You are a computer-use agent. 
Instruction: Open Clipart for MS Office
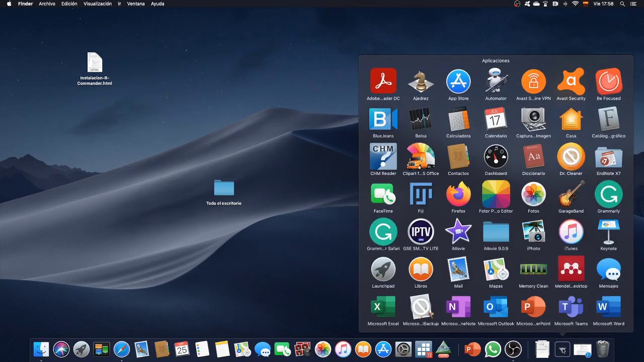[421, 156]
